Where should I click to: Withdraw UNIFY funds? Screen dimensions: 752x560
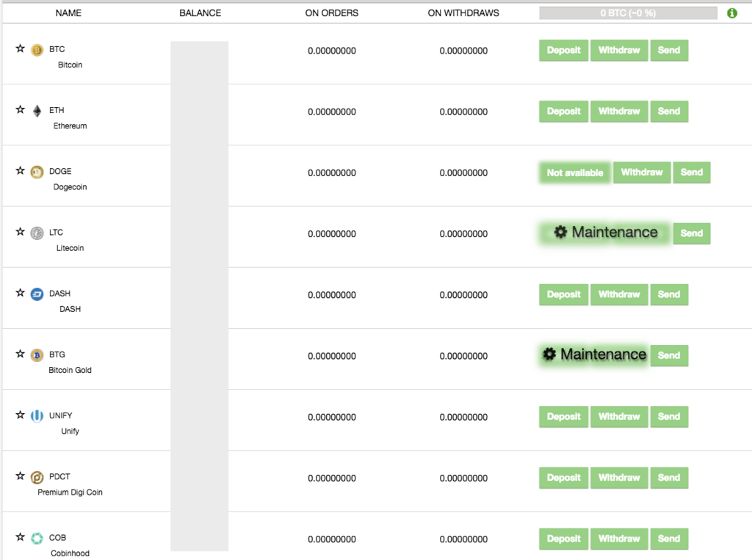(x=619, y=417)
